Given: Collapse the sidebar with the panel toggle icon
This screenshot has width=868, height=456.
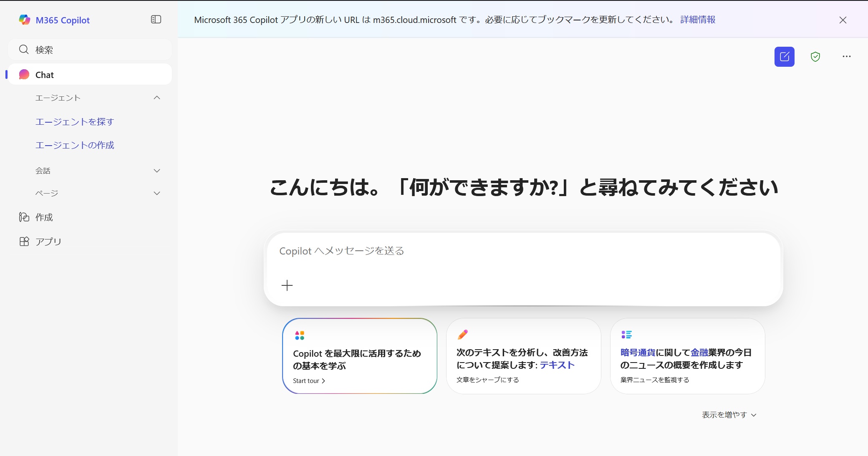Looking at the screenshot, I should pyautogui.click(x=156, y=20).
